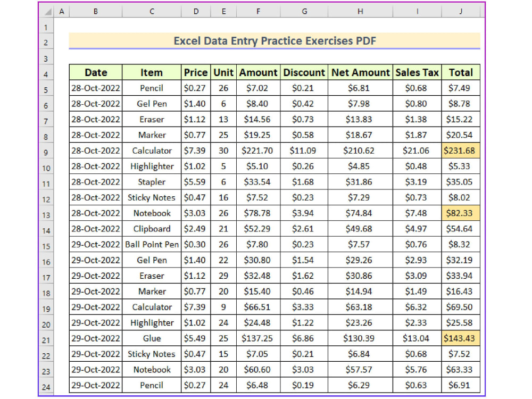This screenshot has height=399, width=532.
Task: Select amount cell $14.56
Action: coord(259,119)
